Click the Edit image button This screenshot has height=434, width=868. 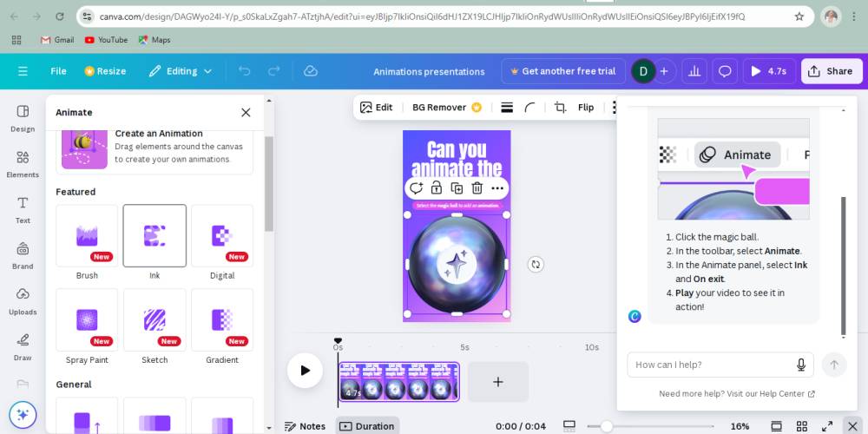(x=377, y=108)
